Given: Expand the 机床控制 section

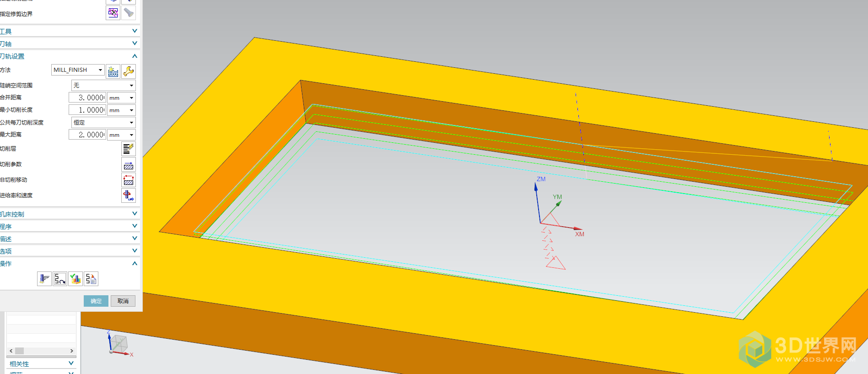Looking at the screenshot, I should click(x=135, y=214).
